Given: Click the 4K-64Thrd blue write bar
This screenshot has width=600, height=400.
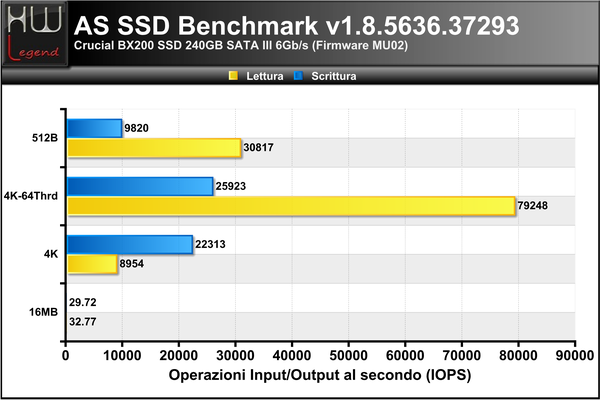Looking at the screenshot, I should coord(140,186).
